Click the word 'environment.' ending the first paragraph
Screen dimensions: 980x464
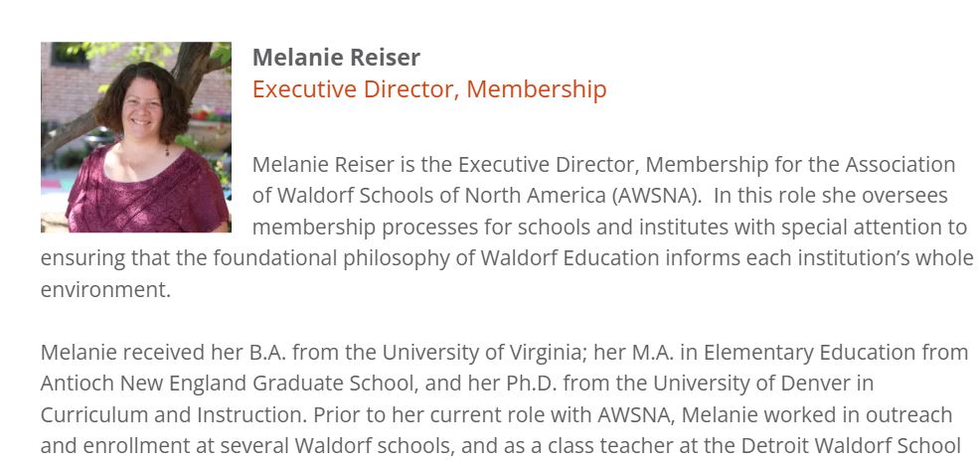click(105, 290)
